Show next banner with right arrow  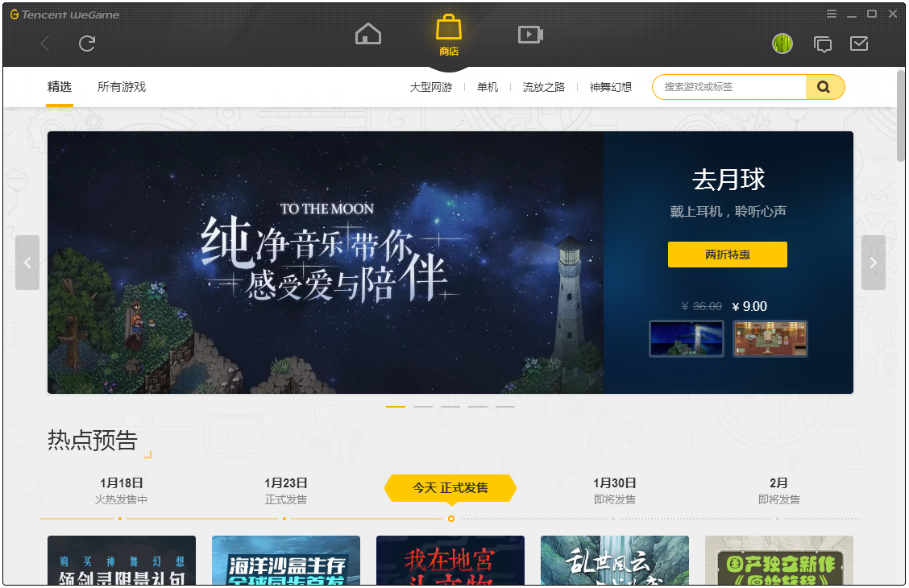pyautogui.click(x=873, y=263)
